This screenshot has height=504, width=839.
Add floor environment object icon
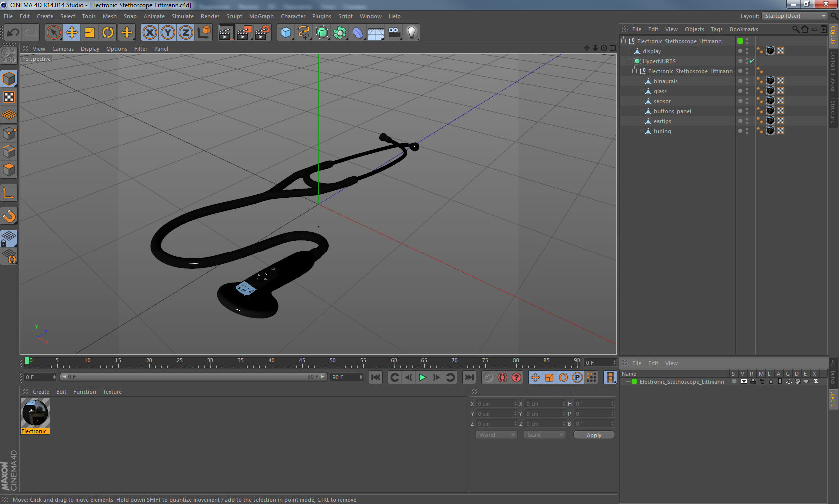point(376,33)
